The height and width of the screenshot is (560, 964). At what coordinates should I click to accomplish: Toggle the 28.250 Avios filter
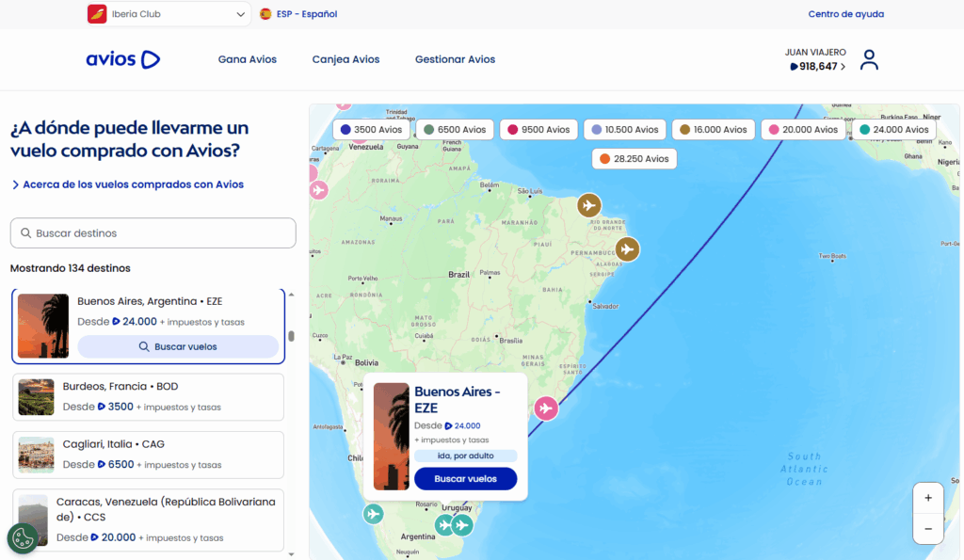tap(635, 159)
